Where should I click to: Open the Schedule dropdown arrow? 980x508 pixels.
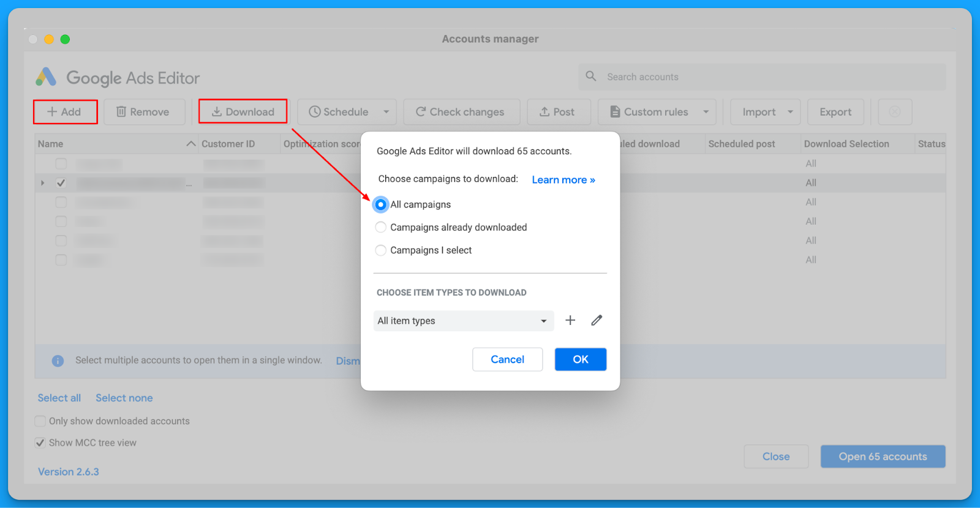[386, 112]
